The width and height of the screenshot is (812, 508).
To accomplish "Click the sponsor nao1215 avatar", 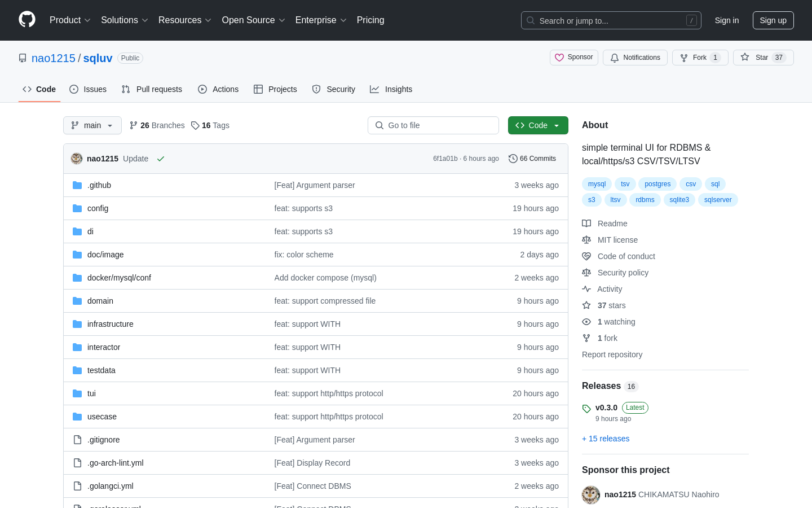I will pos(591,495).
